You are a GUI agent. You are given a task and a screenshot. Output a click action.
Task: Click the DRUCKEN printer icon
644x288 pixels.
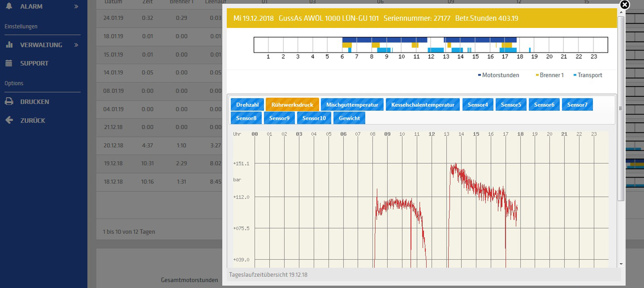point(9,101)
